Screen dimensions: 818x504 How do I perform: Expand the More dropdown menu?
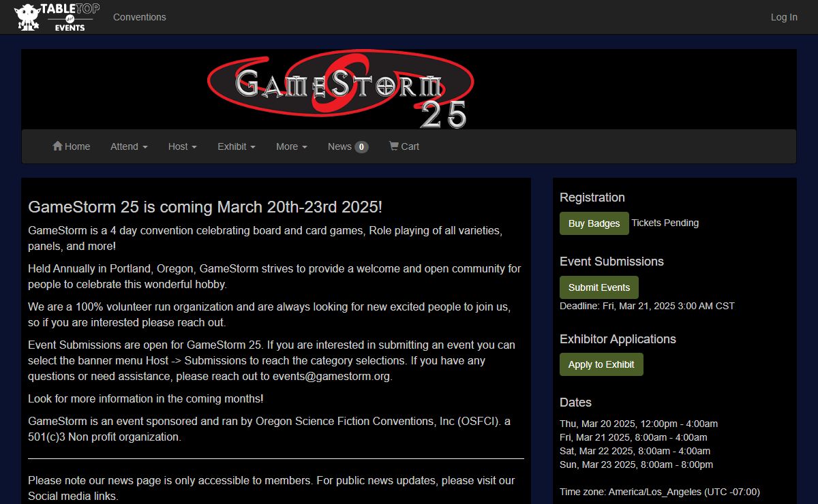tap(292, 146)
